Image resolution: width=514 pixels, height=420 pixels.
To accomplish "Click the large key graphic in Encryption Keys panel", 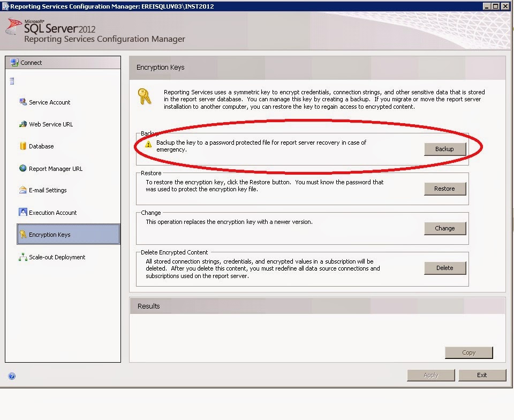I will tap(145, 97).
